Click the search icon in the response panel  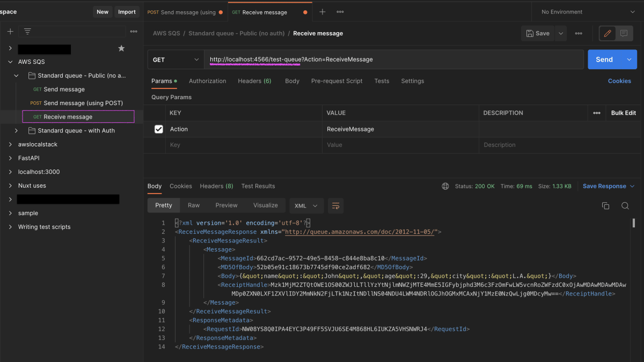tap(624, 205)
